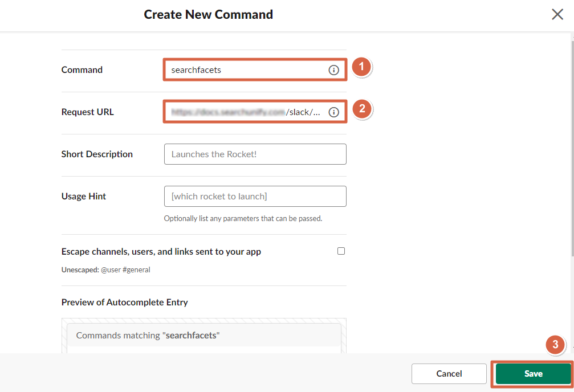The height and width of the screenshot is (392, 574).
Task: Enable escaping channels, users, and links checkbox
Action: point(341,251)
